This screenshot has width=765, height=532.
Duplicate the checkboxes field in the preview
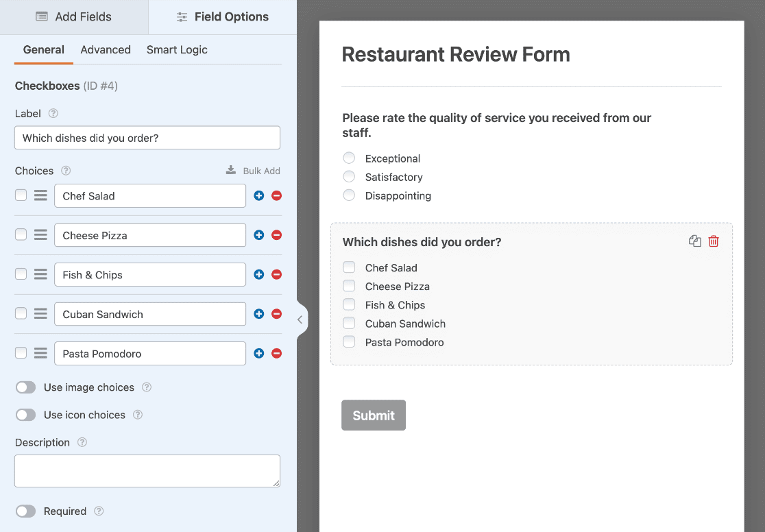(x=694, y=241)
